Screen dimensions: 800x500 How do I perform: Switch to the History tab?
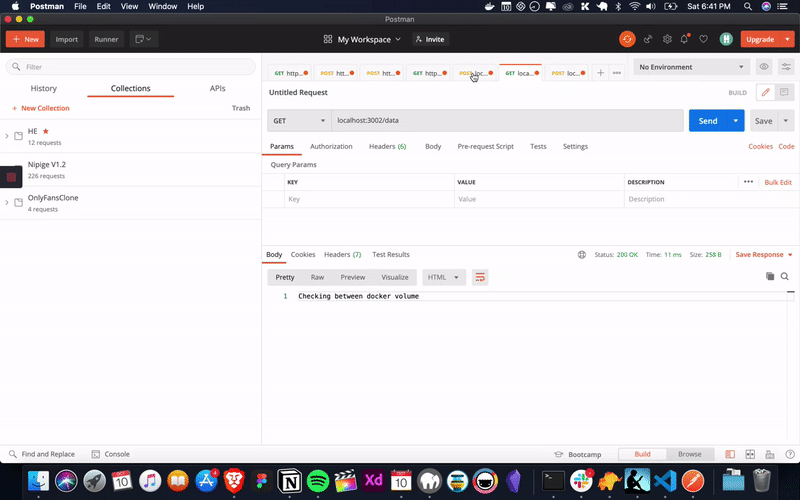pyautogui.click(x=44, y=88)
